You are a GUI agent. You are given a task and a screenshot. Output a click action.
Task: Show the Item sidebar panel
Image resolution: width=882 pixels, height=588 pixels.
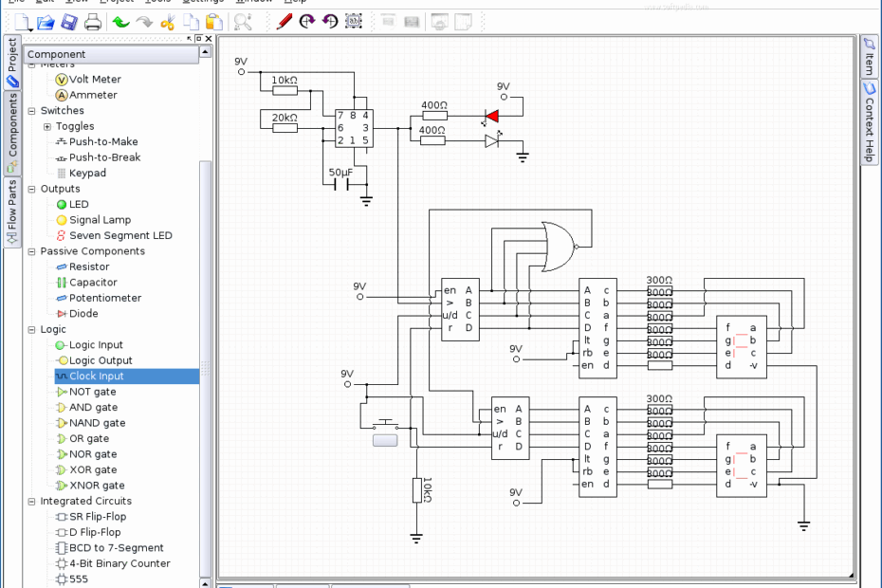868,57
